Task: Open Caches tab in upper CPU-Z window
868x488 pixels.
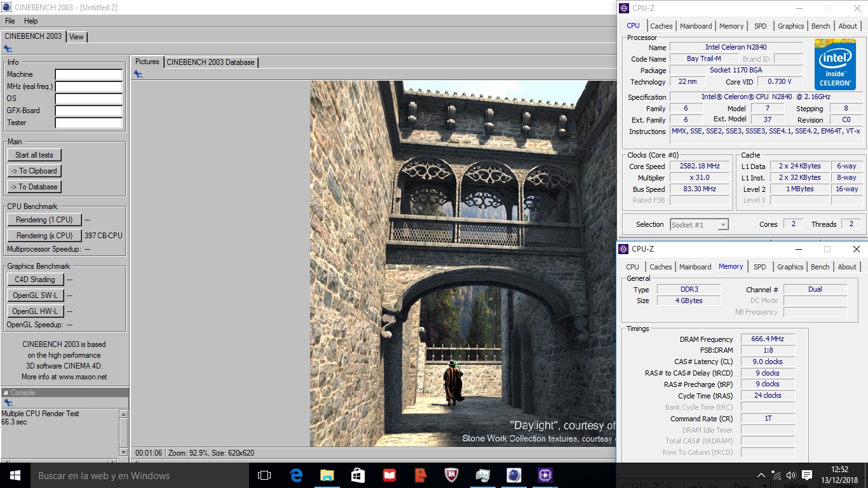Action: [x=661, y=26]
